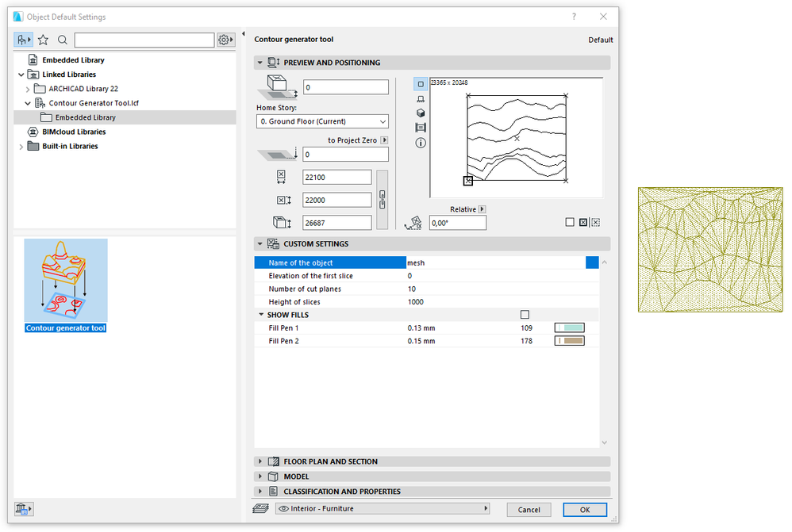
Task: Collapse the Linked Libraries tree node
Action: coord(21,75)
